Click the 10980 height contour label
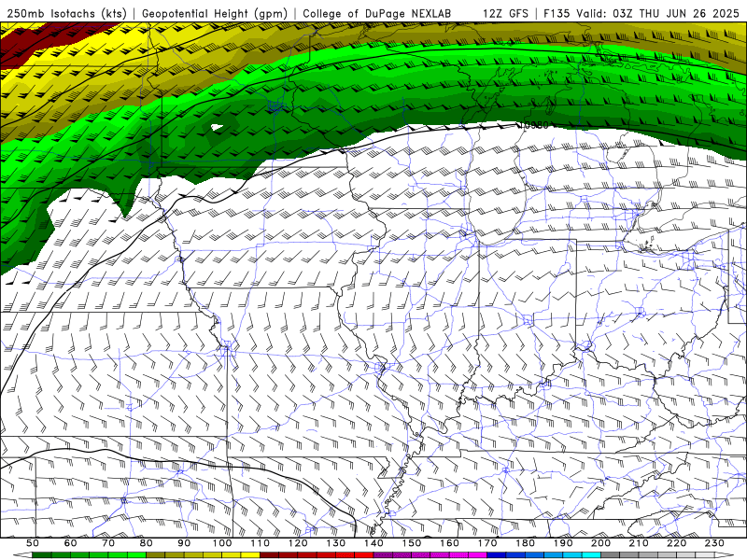Image resolution: width=747 pixels, height=560 pixels. coord(534,125)
